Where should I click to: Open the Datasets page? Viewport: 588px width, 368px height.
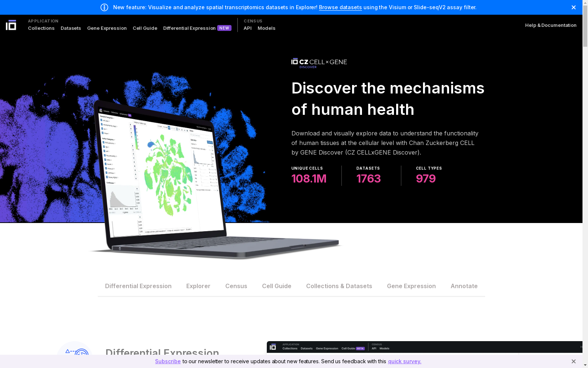71,28
